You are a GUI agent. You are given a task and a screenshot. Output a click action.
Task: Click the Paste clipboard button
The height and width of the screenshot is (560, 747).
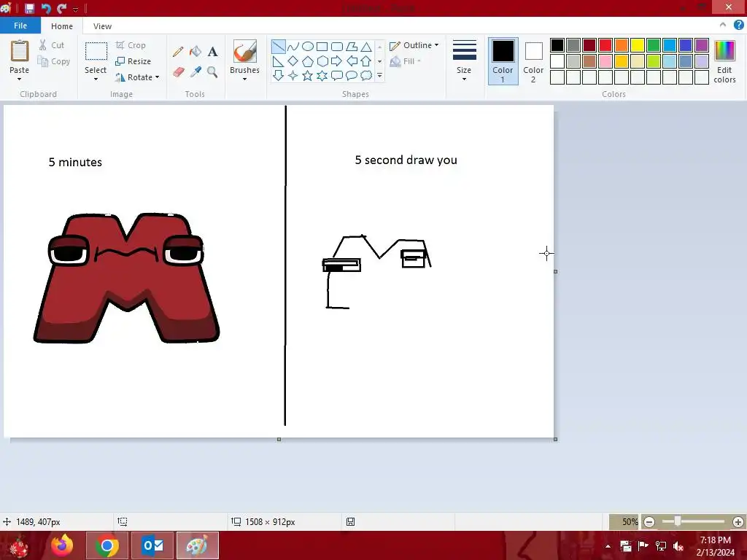tap(20, 52)
